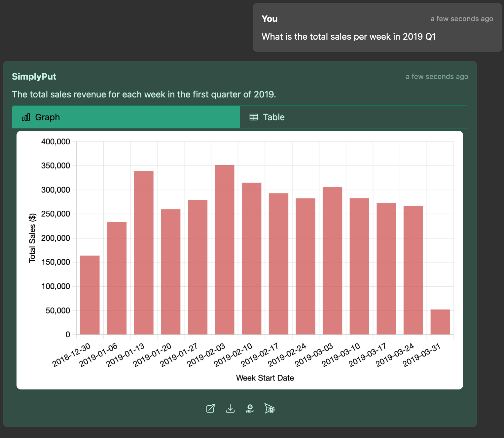
Task: Click the bar for week 2019-01-20
Action: (171, 272)
